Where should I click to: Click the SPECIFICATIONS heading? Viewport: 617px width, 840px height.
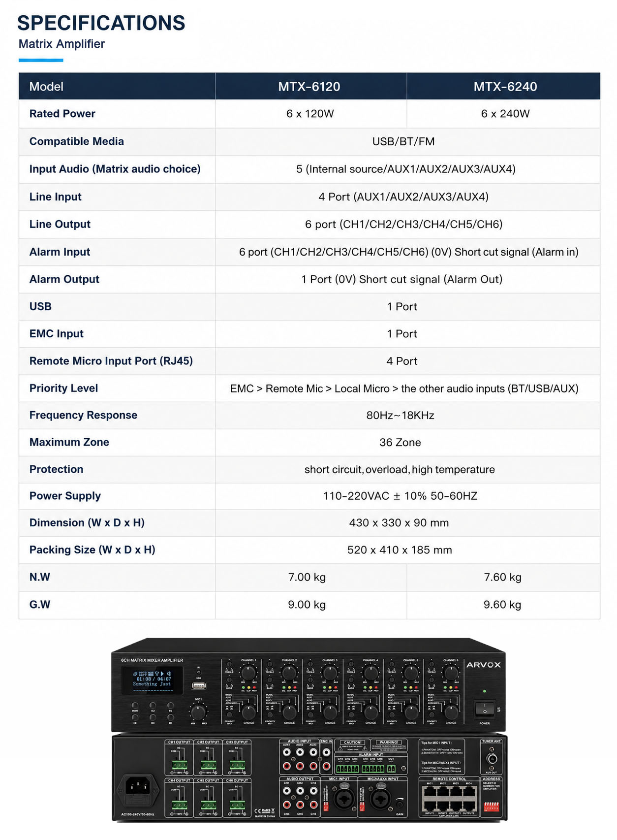(x=101, y=23)
